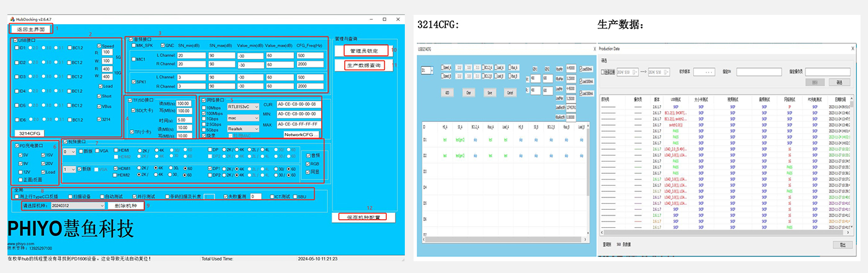
Task: Click the 管理员锁定 admin lock button
Action: pyautogui.click(x=361, y=51)
